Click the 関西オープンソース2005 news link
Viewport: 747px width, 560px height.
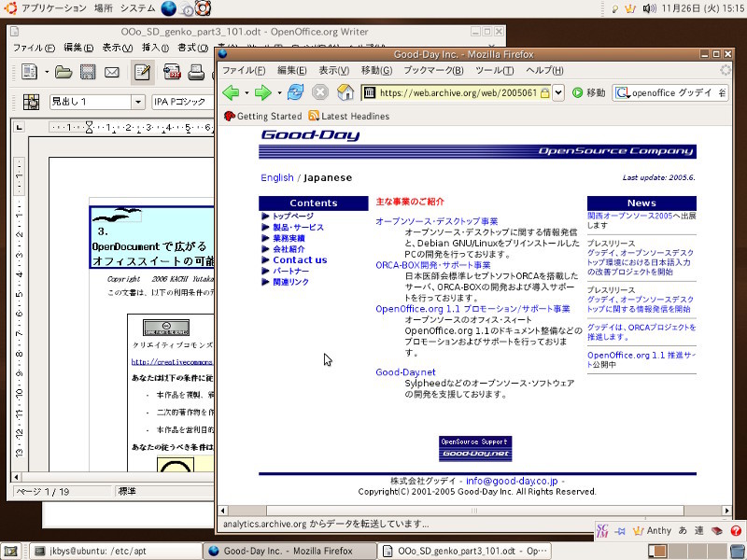point(629,216)
